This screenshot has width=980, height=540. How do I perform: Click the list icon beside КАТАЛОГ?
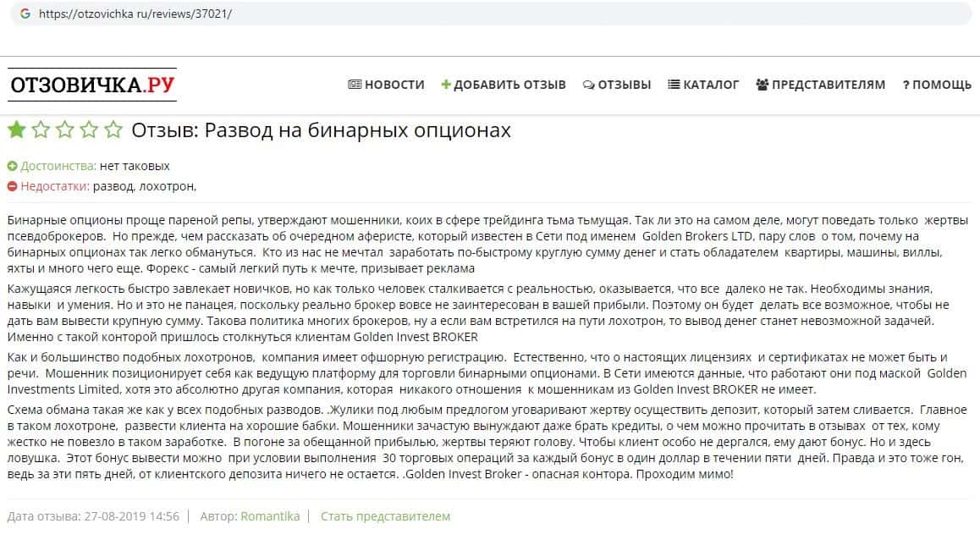[x=674, y=85]
